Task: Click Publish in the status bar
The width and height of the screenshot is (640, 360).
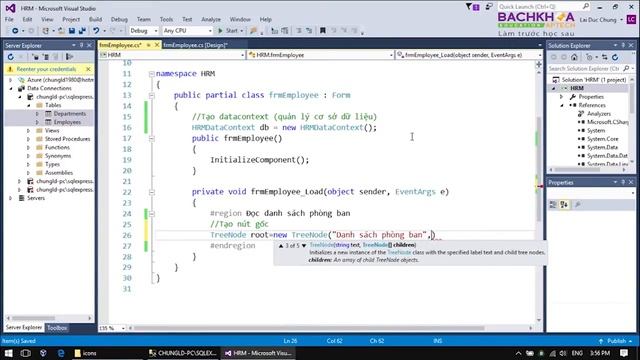Action: [616, 341]
